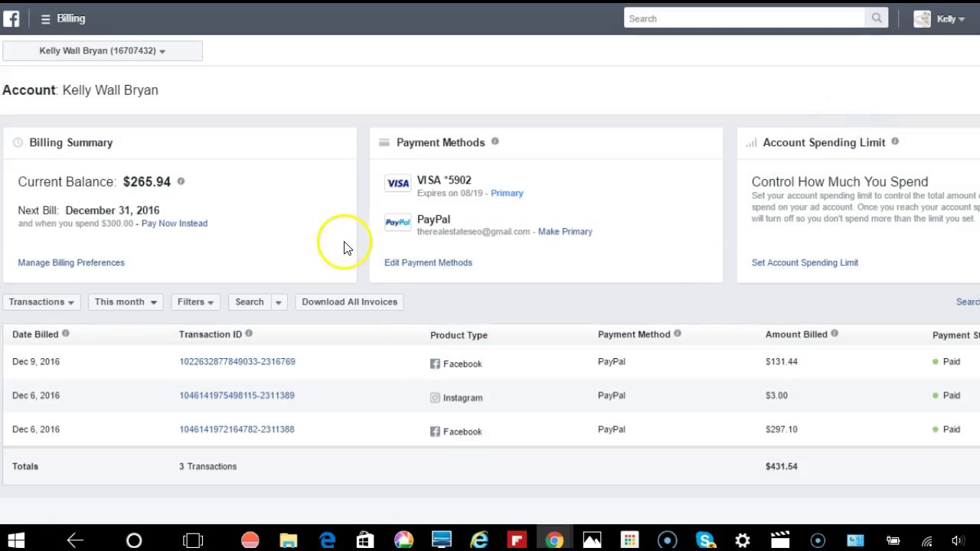
Task: Click the Facebook logo icon
Action: coord(11,18)
